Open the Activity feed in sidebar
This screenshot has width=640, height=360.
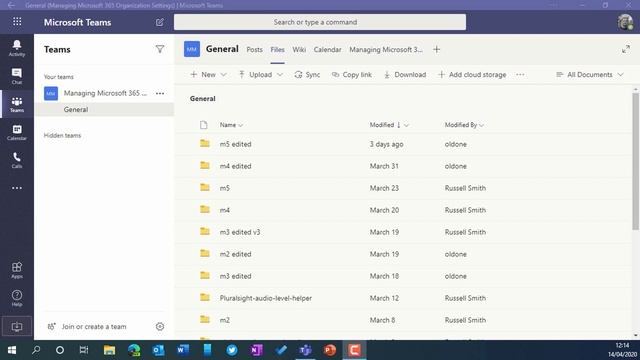[x=17, y=48]
